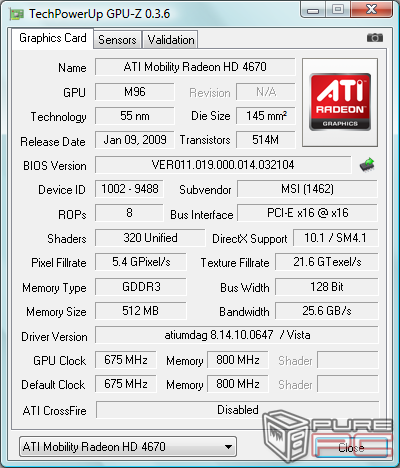Viewport: 400px width, 468px height.
Task: Click the DirectX Support field 10.1 / SM4.1
Action: [x=336, y=238]
